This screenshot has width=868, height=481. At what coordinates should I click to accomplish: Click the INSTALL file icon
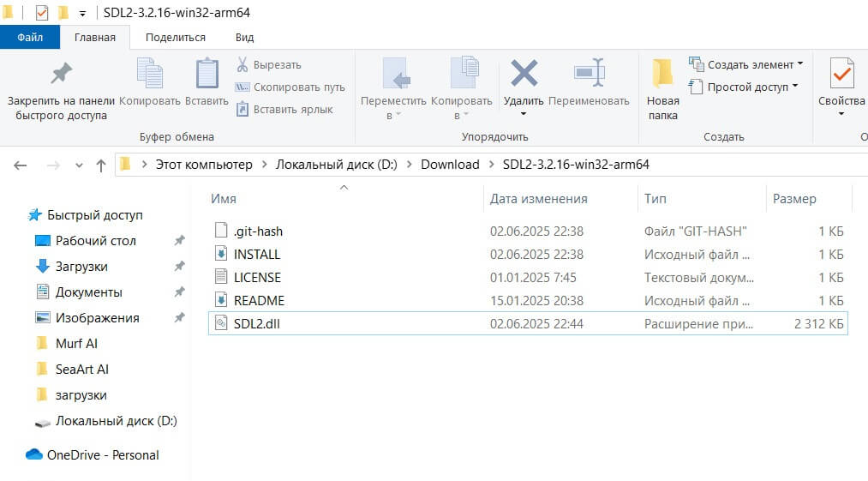[x=221, y=254]
